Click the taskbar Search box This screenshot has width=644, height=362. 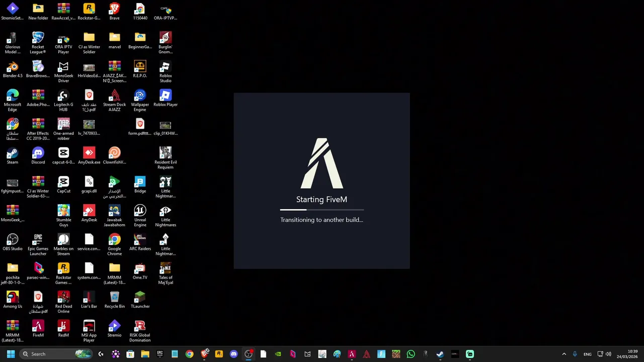click(56, 354)
